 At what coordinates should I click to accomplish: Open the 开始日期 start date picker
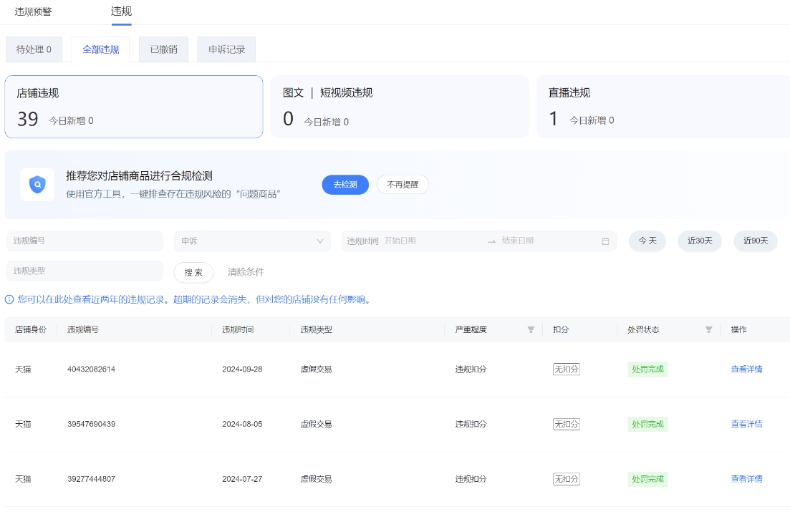point(430,241)
